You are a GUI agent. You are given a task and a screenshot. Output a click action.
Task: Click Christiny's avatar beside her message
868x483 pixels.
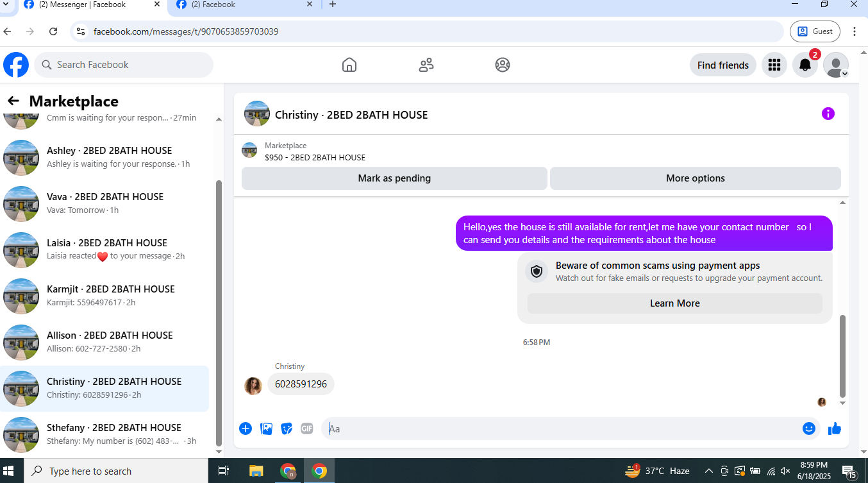(253, 386)
